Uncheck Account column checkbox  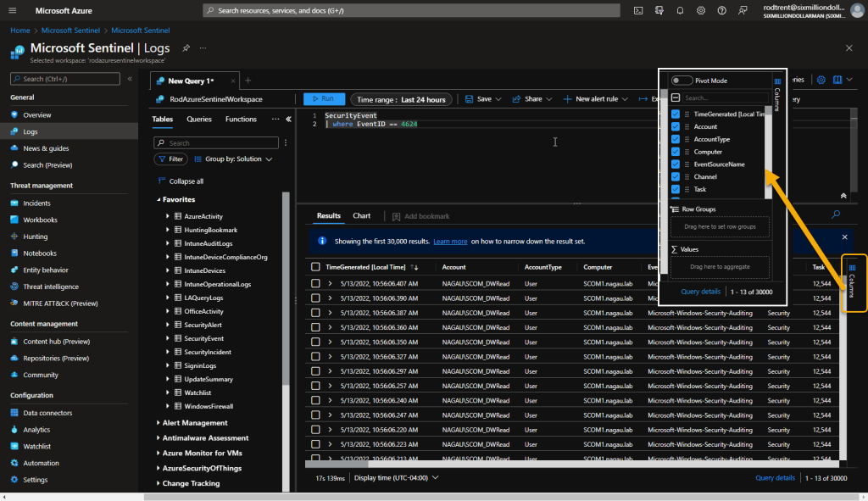click(676, 126)
